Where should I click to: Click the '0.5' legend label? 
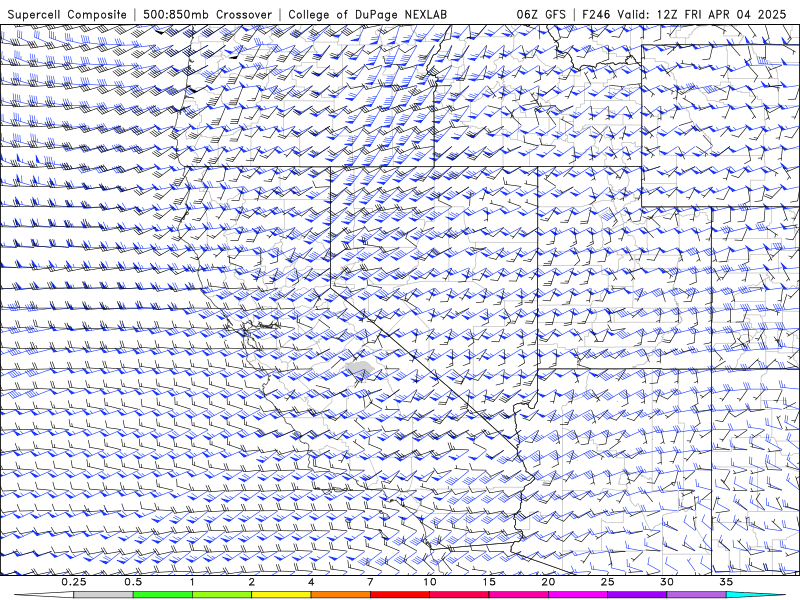[x=133, y=582]
